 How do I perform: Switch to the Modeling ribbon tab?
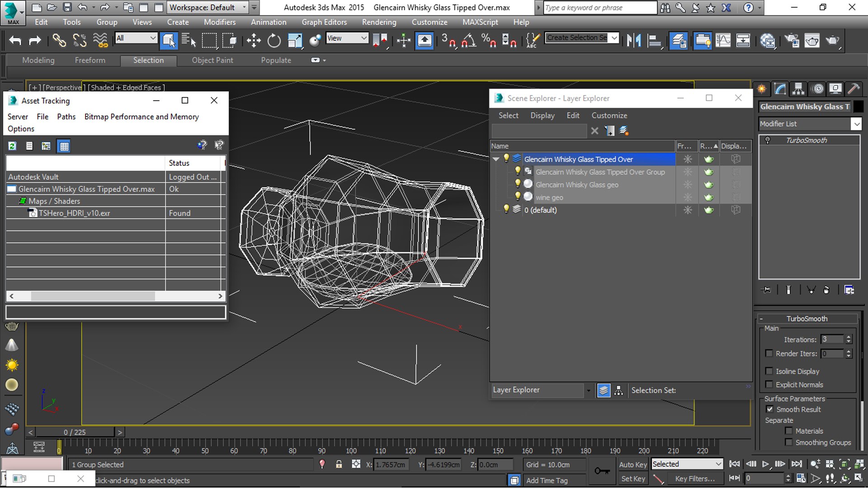(38, 60)
